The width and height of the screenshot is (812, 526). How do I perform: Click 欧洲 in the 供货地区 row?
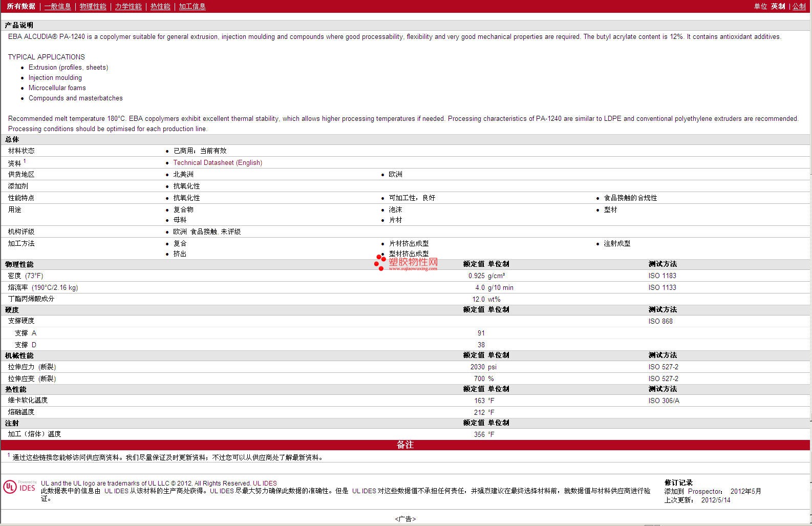pos(395,174)
